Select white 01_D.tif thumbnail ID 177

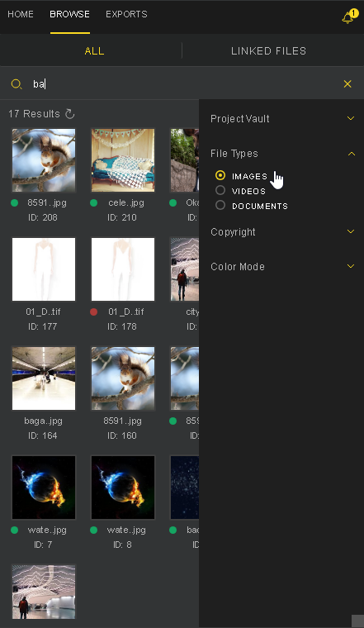point(44,269)
